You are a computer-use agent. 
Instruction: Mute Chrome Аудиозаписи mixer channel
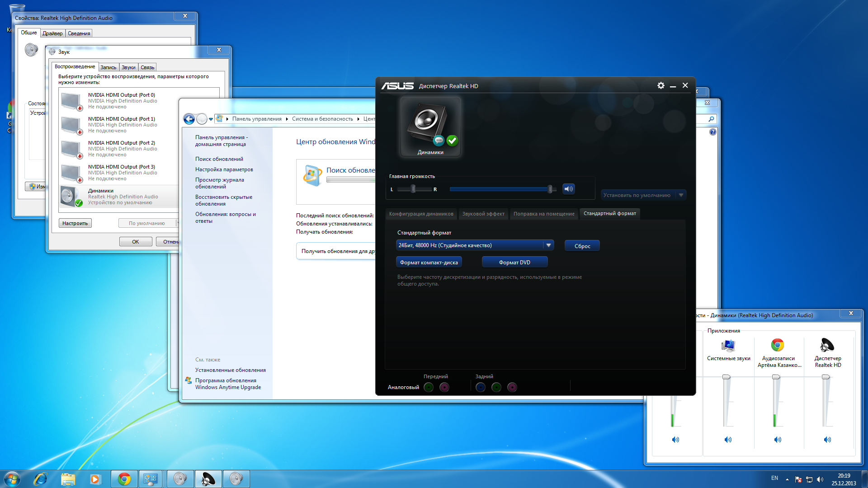[778, 440]
